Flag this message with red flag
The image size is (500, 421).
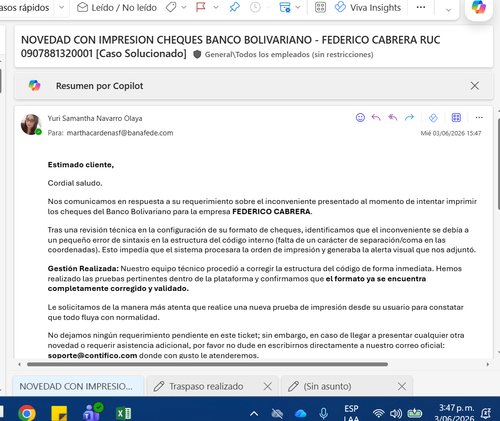201,7
